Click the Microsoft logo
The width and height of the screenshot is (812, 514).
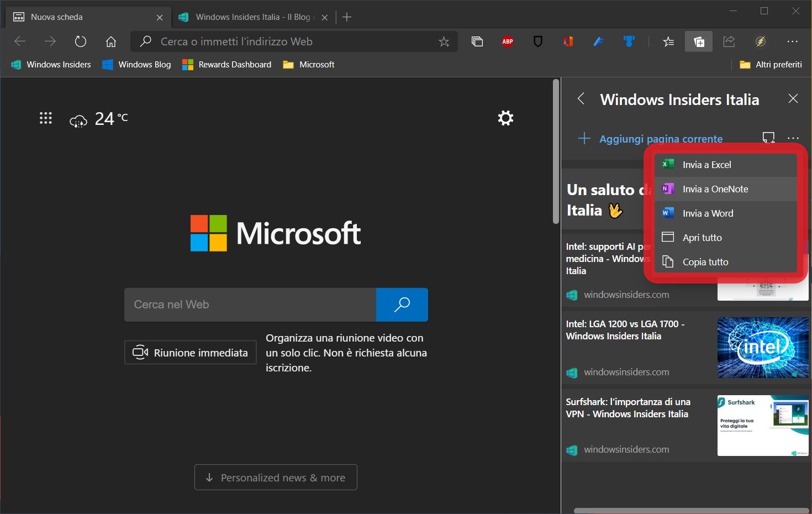pyautogui.click(x=276, y=233)
